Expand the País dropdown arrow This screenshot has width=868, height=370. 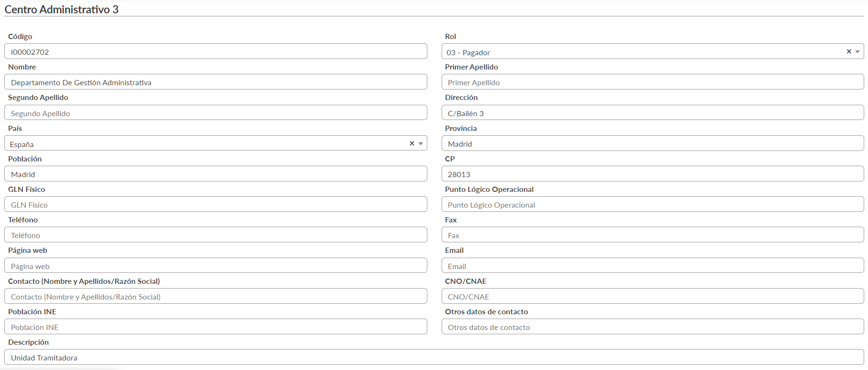click(x=420, y=144)
